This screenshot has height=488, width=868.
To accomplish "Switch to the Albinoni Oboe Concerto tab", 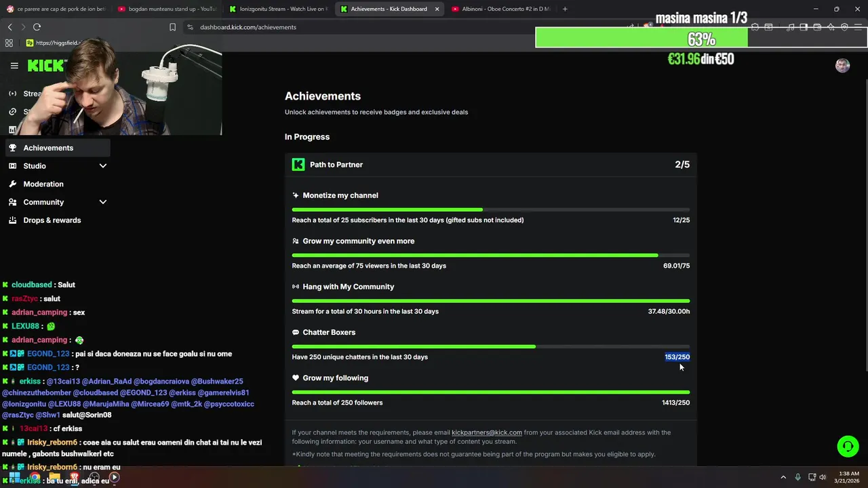I will point(500,9).
